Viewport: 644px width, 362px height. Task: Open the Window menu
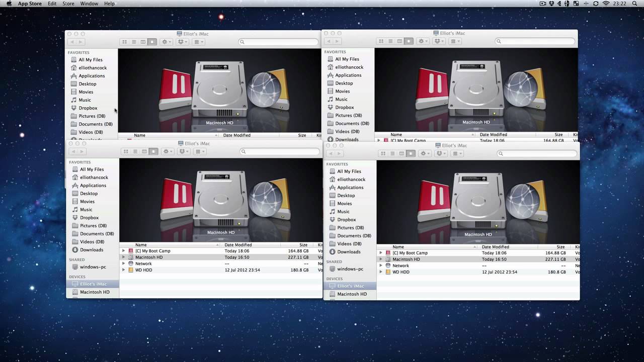tap(89, 4)
